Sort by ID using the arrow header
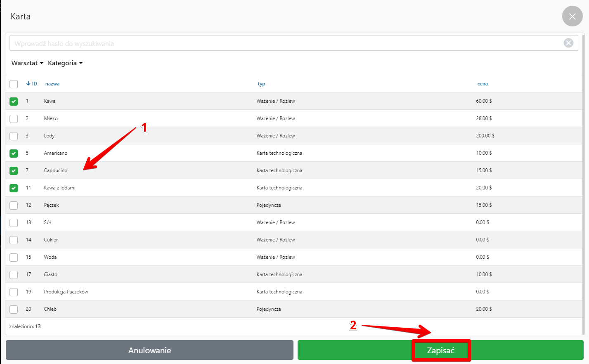 coord(32,84)
